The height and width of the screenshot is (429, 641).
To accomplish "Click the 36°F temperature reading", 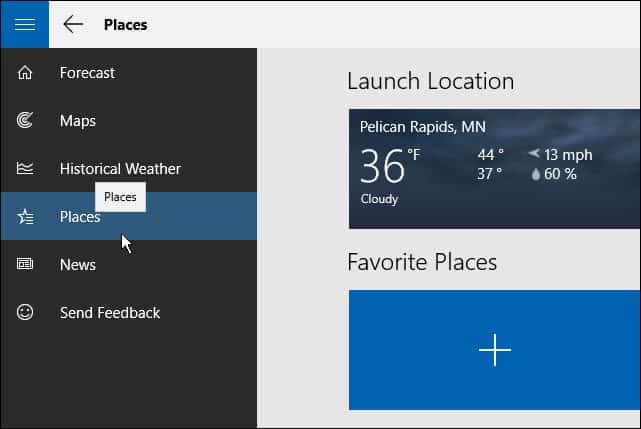I will (x=390, y=166).
